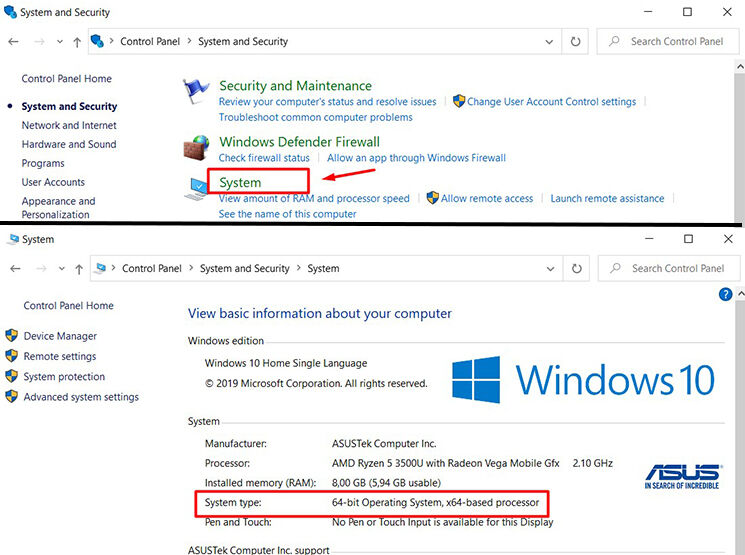The image size is (745, 555).
Task: Click shield icon beside Advanced system settings
Action: point(11,396)
